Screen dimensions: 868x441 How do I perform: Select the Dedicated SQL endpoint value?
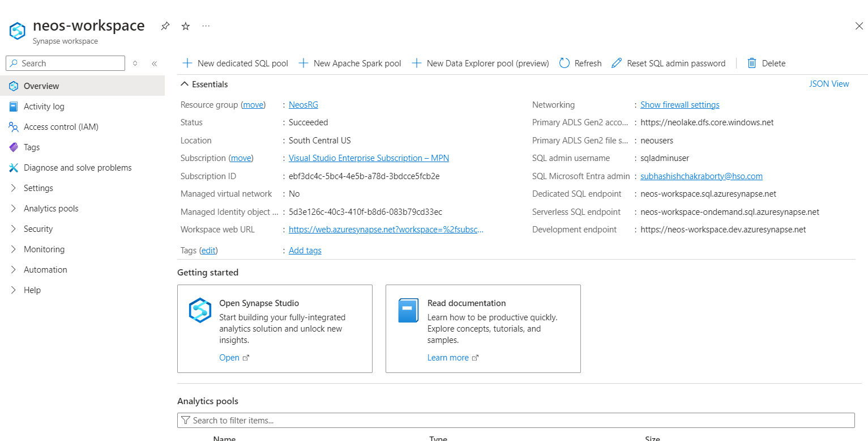pyautogui.click(x=708, y=194)
